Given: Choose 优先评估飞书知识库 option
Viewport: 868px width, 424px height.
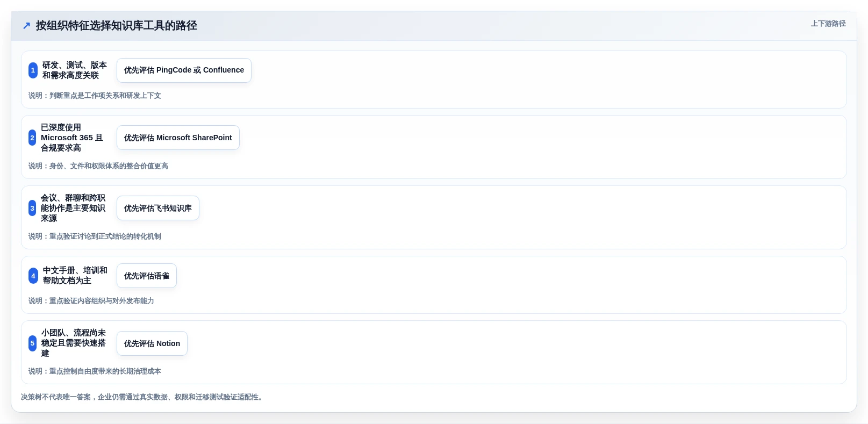Looking at the screenshot, I should pos(158,209).
